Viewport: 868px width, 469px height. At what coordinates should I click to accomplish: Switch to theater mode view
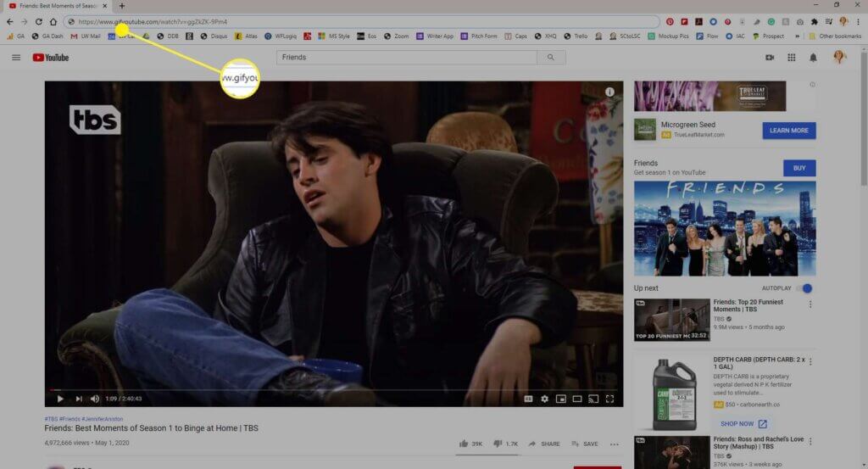tap(576, 399)
